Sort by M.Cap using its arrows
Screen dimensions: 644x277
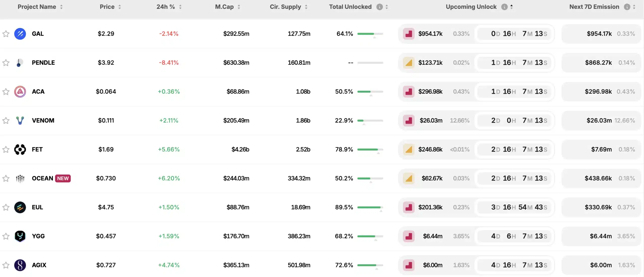(x=239, y=7)
